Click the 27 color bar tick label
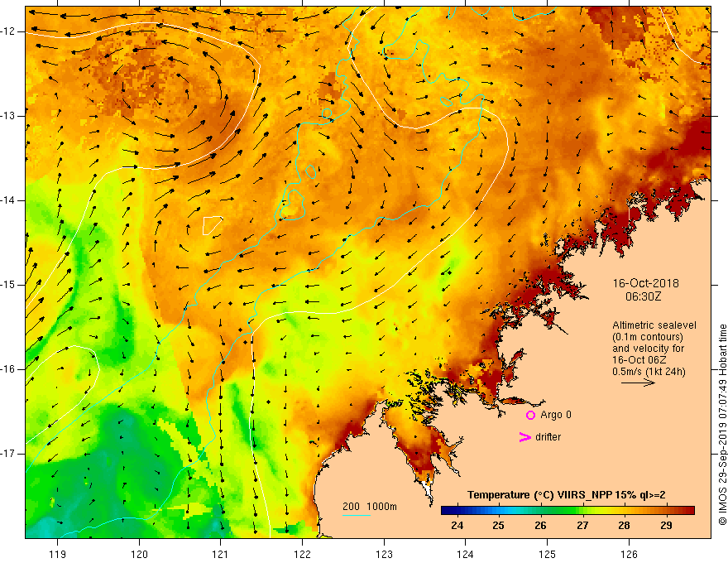This screenshot has height=563, width=728. 582,526
